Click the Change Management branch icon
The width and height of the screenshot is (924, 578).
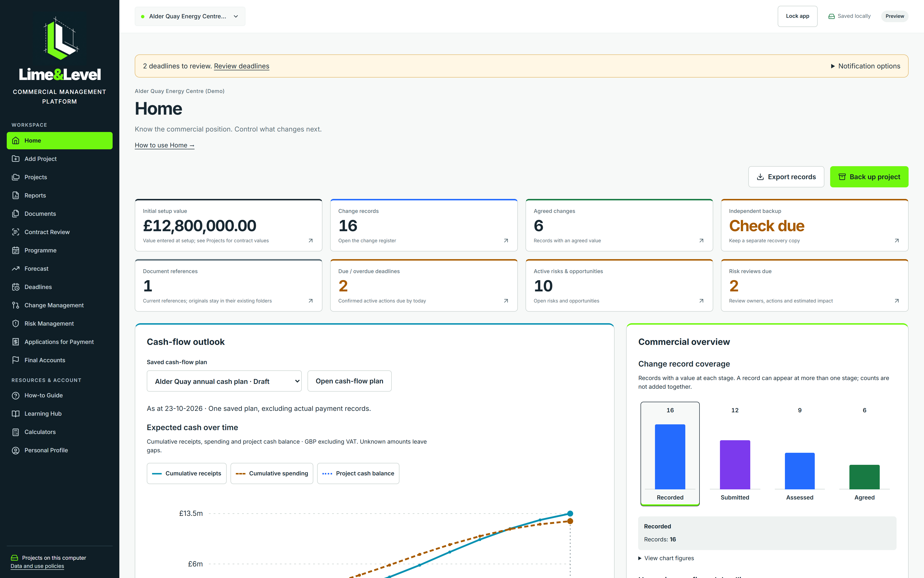pyautogui.click(x=16, y=305)
